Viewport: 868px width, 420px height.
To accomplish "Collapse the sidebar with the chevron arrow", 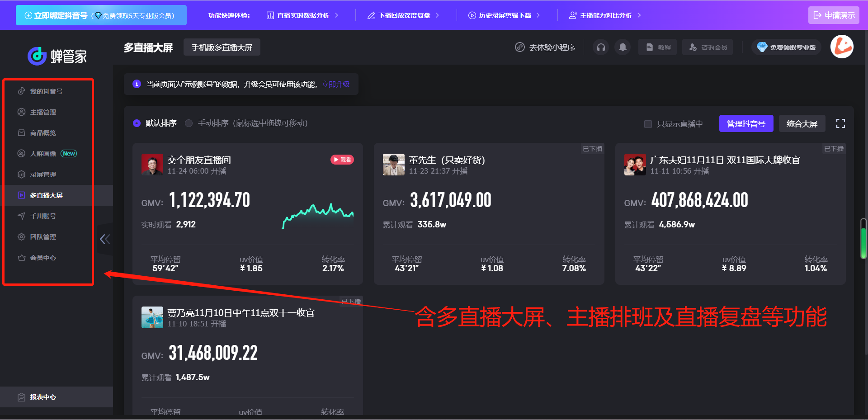I will point(104,240).
